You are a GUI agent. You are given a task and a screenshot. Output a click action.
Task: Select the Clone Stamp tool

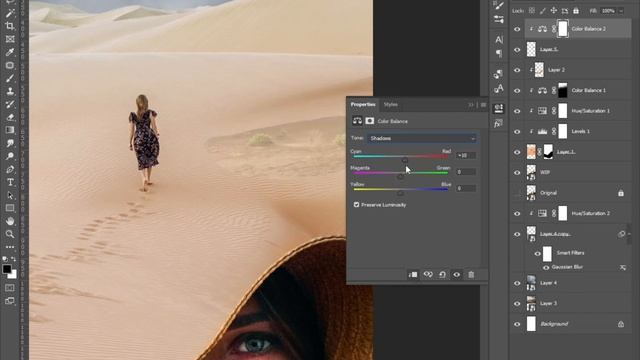[10, 91]
